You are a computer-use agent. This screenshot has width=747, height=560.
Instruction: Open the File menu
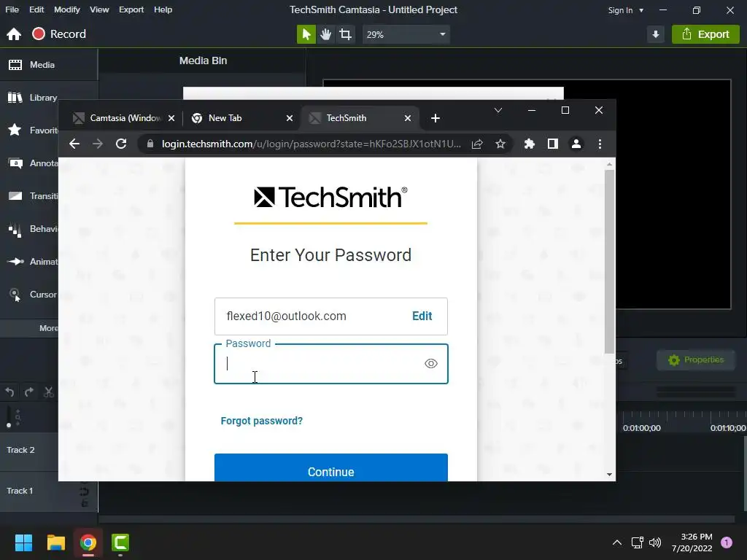click(x=12, y=9)
